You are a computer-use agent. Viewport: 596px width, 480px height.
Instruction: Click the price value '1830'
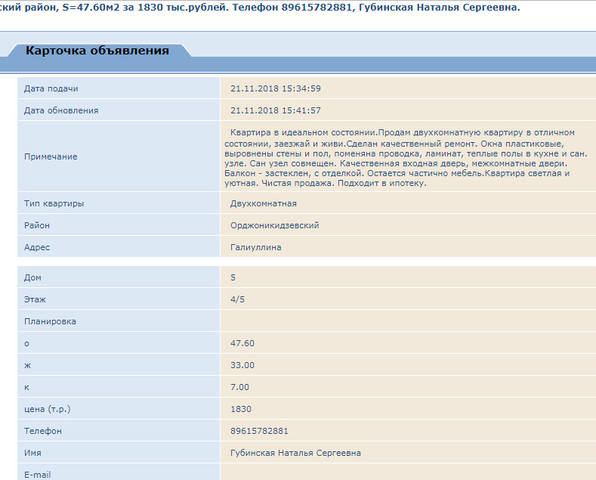tap(241, 409)
